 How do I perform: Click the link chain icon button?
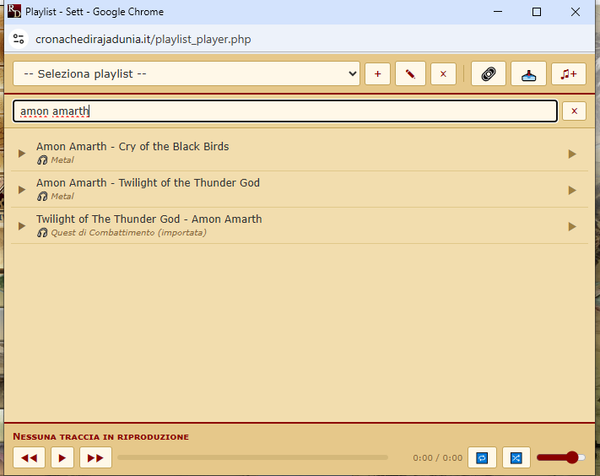(x=488, y=73)
